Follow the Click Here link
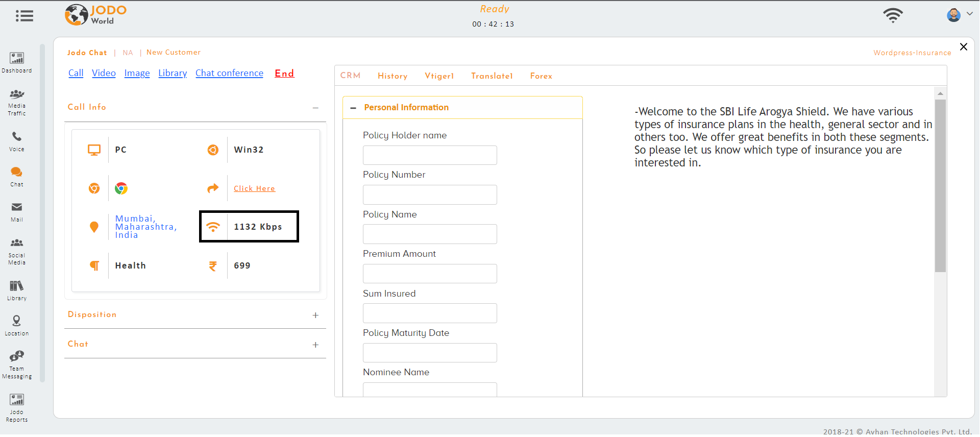 point(254,188)
